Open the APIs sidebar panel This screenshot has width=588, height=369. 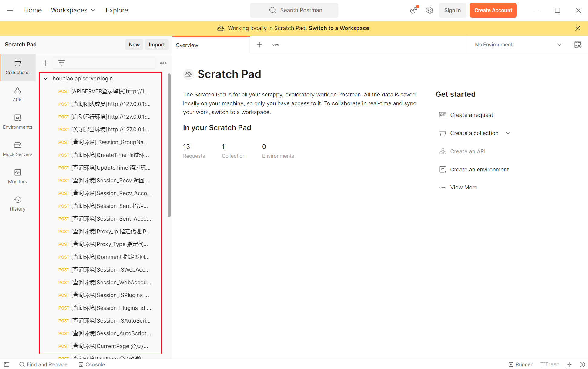(18, 95)
